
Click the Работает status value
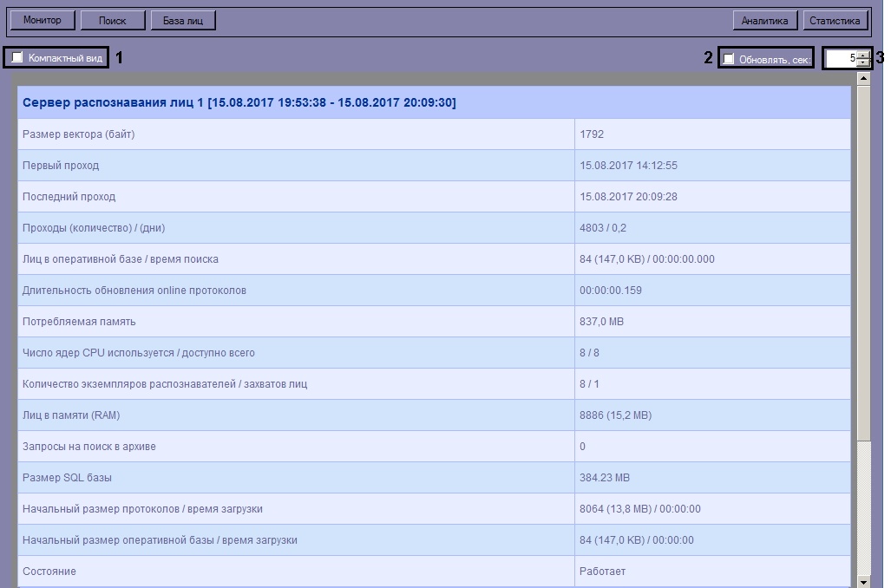602,572
